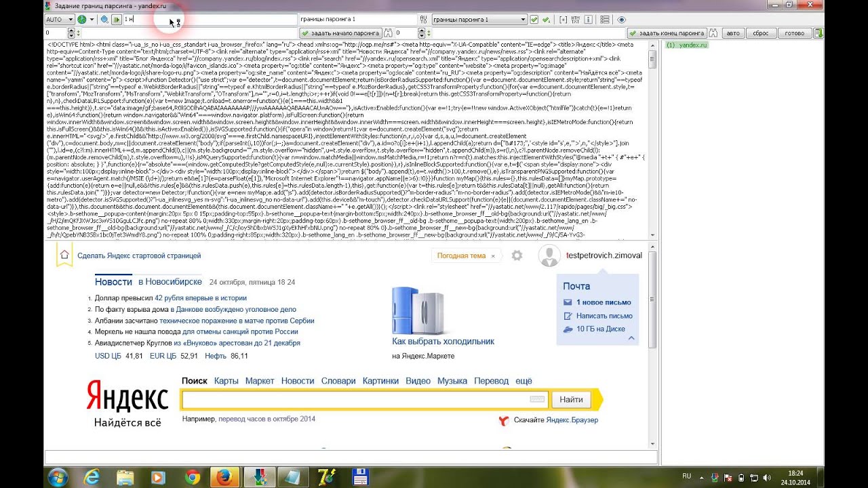Open 'для отмены санкций против России' link
The width and height of the screenshot is (868, 488).
(240, 331)
